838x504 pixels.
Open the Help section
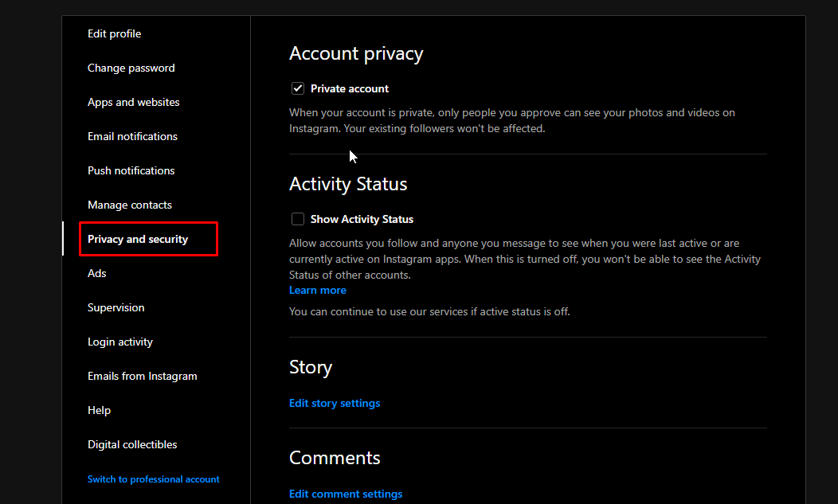[99, 410]
